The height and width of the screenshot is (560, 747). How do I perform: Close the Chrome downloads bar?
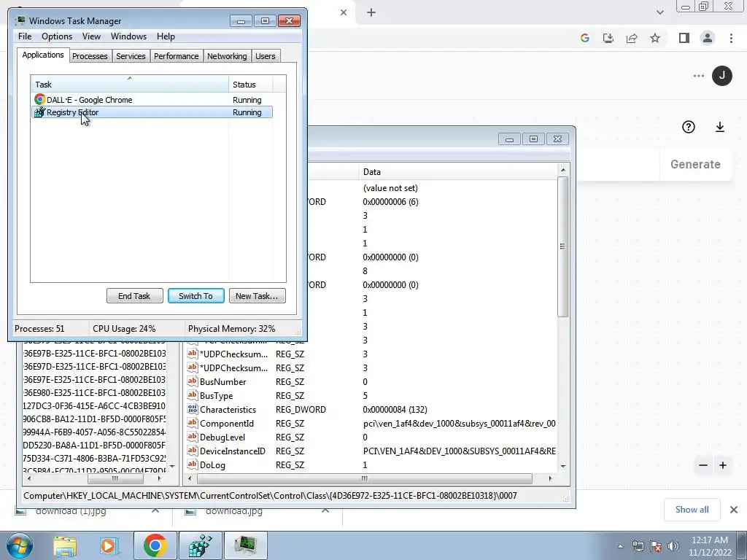734,510
